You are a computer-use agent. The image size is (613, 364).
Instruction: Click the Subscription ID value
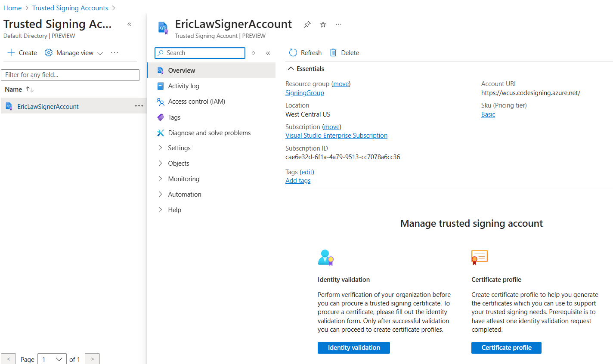[343, 157]
